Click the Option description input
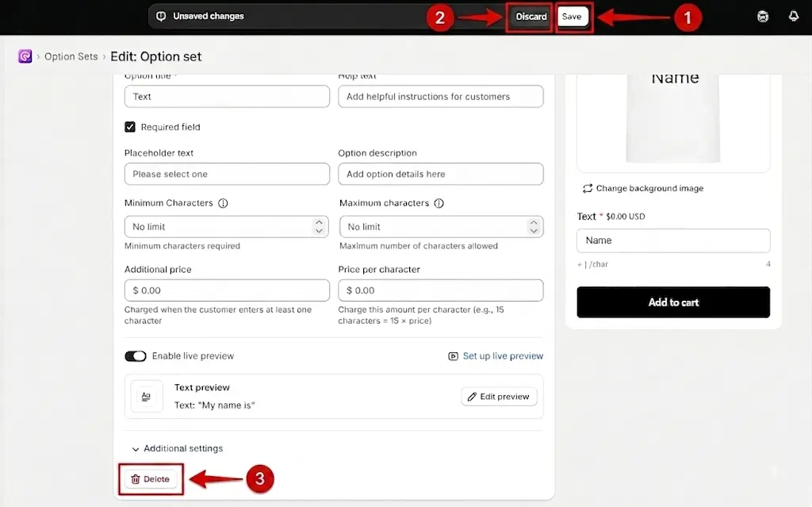Screen dimensions: 812x507 click(x=441, y=175)
